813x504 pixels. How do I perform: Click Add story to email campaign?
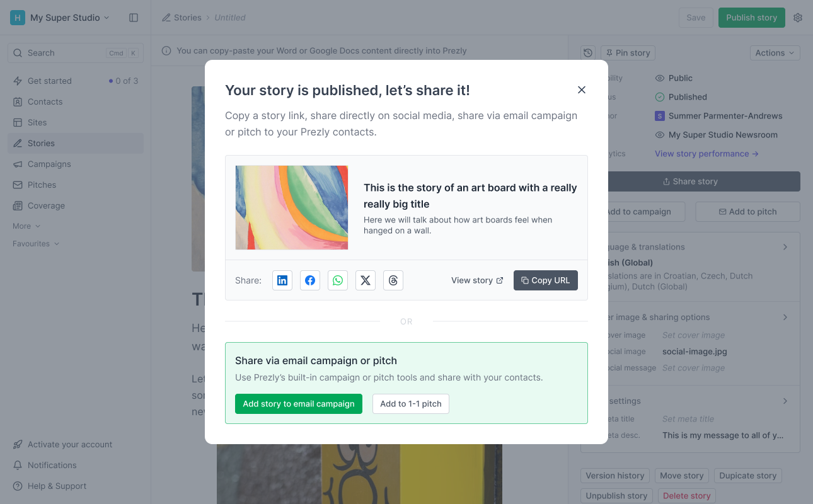tap(299, 404)
